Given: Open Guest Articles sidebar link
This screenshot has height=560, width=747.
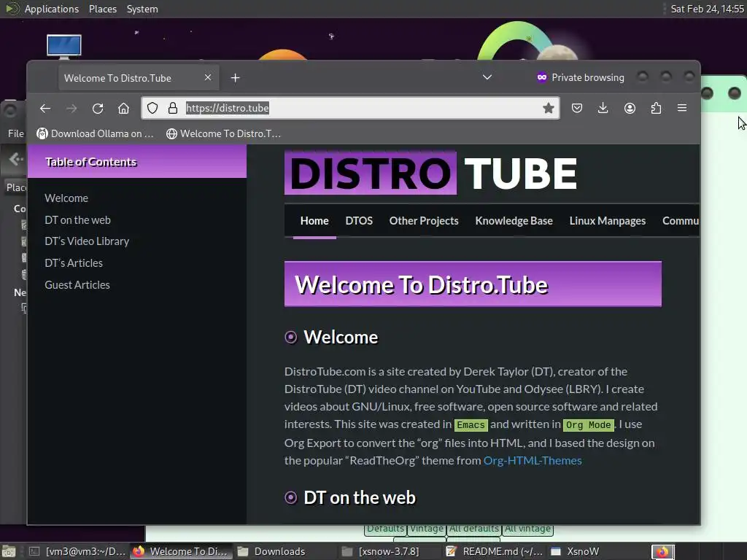Looking at the screenshot, I should click(x=77, y=285).
